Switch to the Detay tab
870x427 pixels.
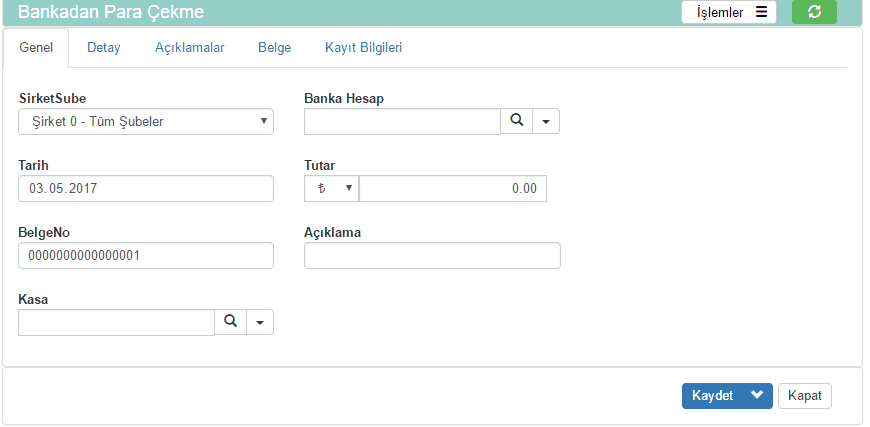click(x=103, y=47)
